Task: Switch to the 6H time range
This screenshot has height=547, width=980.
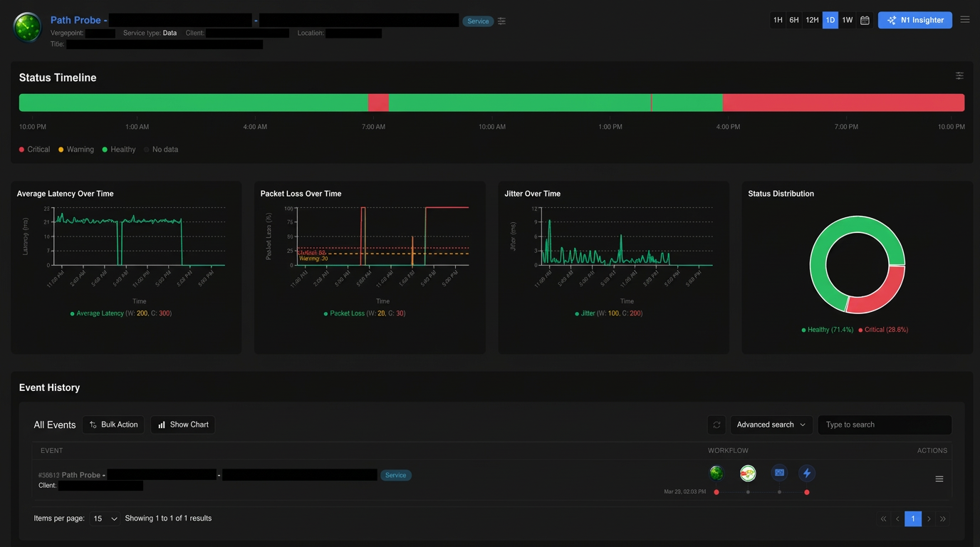Action: click(794, 20)
